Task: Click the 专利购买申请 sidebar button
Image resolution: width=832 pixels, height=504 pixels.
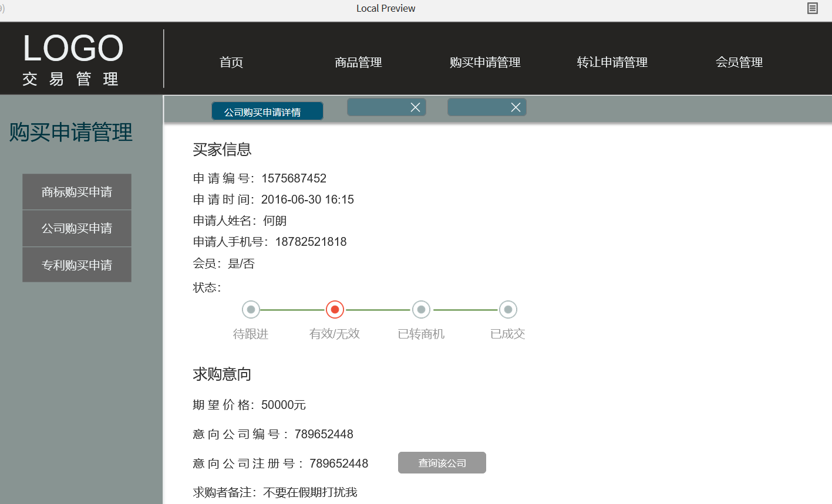Action: 77,265
